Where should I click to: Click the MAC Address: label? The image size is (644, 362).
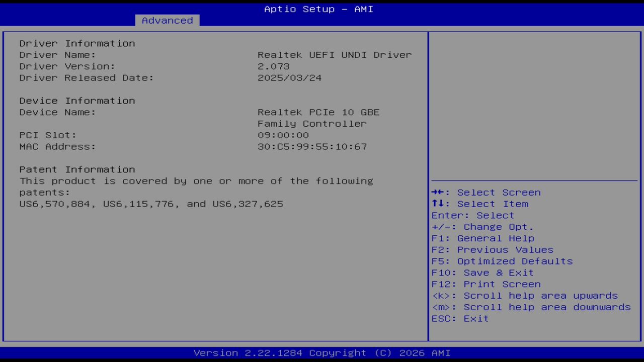58,147
